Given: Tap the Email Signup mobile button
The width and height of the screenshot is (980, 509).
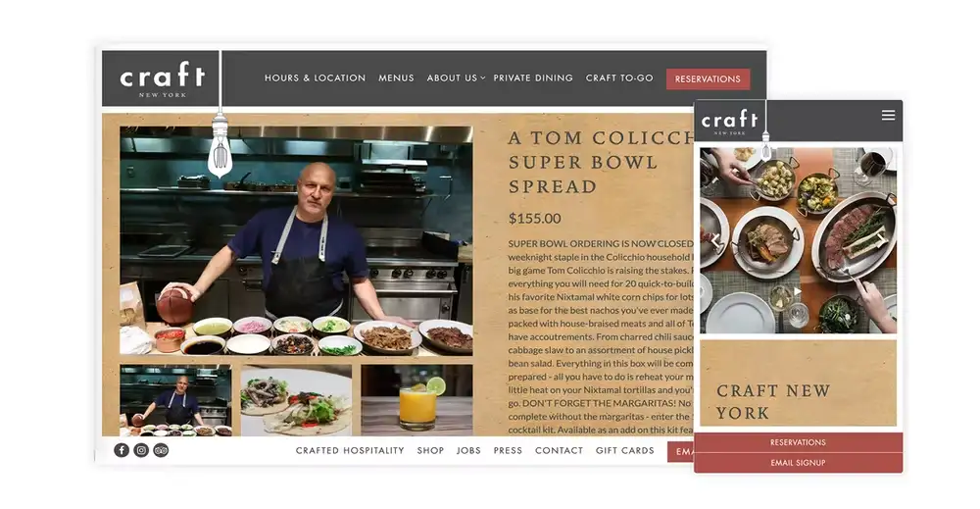Looking at the screenshot, I should coord(798,463).
